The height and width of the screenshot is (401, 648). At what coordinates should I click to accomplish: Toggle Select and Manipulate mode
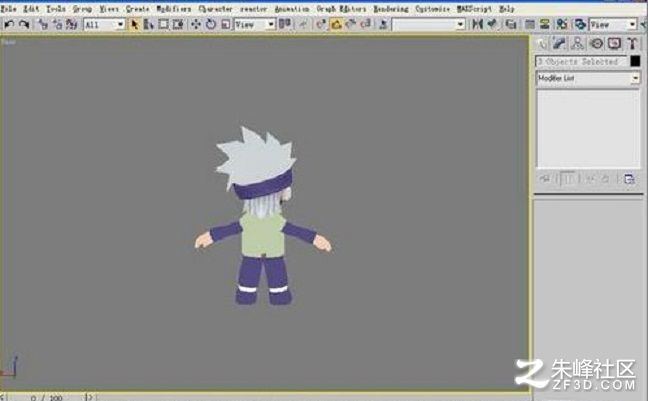[x=304, y=24]
